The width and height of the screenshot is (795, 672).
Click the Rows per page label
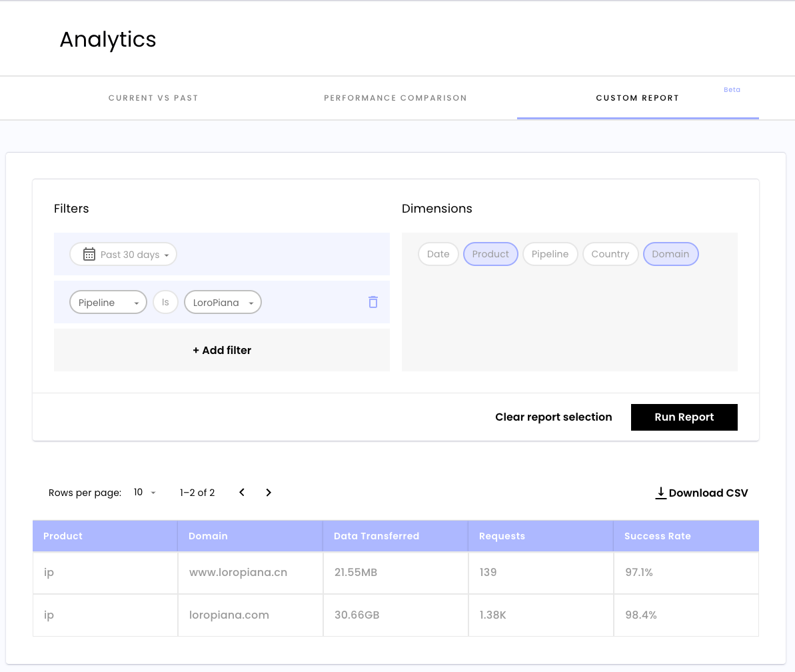point(85,493)
